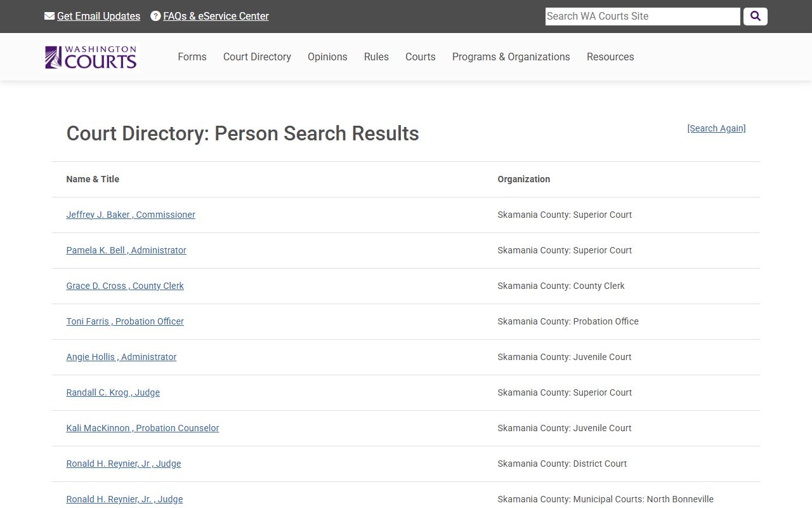812x508 pixels.
Task: Click Superior Court text in Pamela Bell row
Action: (x=602, y=250)
